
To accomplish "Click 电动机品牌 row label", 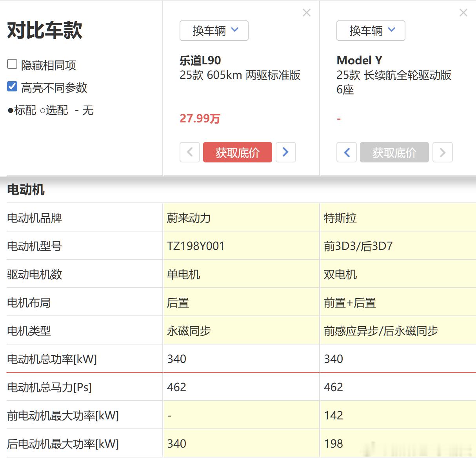I will (35, 218).
